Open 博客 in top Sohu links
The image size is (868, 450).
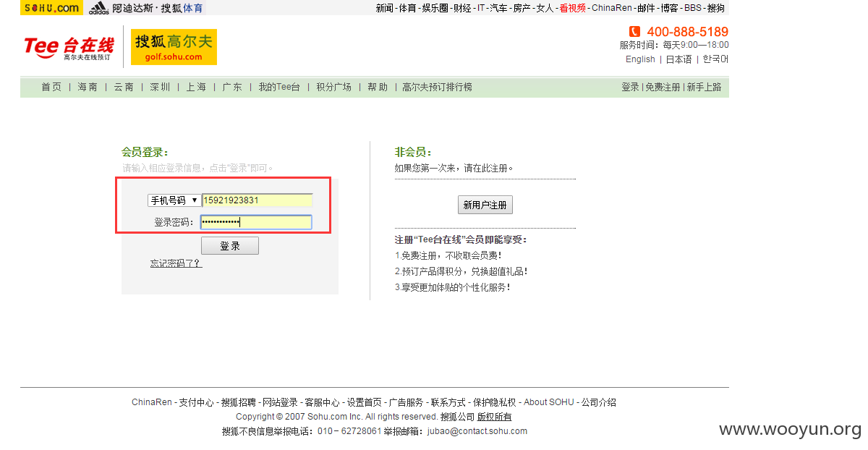(x=669, y=8)
